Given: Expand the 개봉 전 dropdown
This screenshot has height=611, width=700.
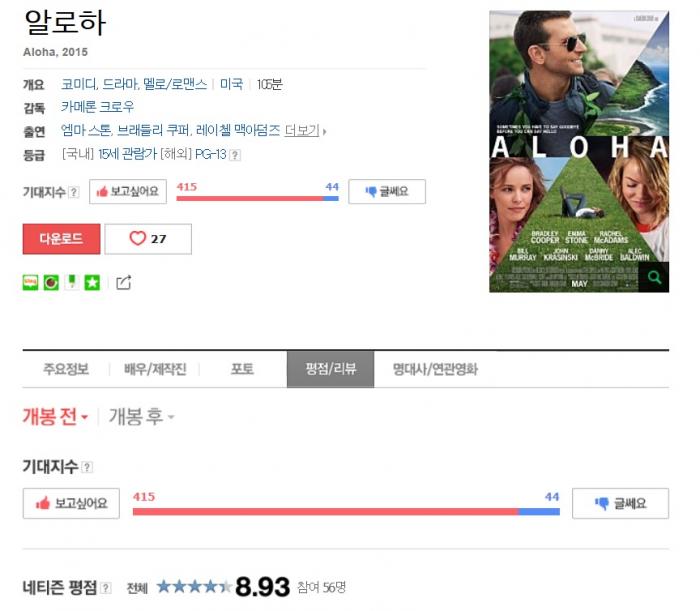Looking at the screenshot, I should pos(55,417).
